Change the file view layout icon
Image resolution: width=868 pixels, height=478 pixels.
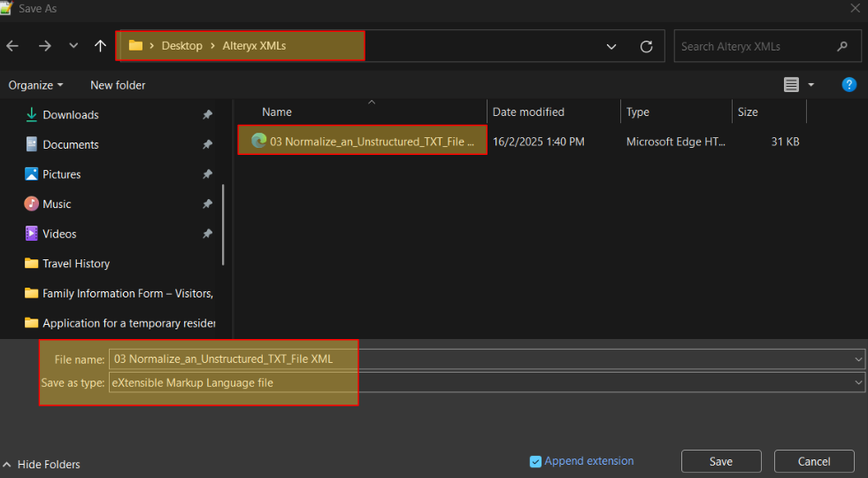pyautogui.click(x=791, y=85)
